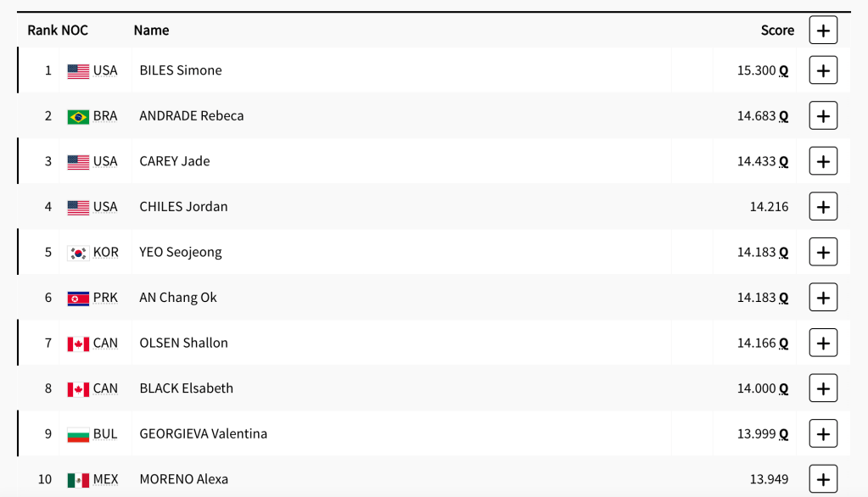Expand CHILES Jordan score row
Image resolution: width=868 pixels, height=497 pixels.
point(823,206)
